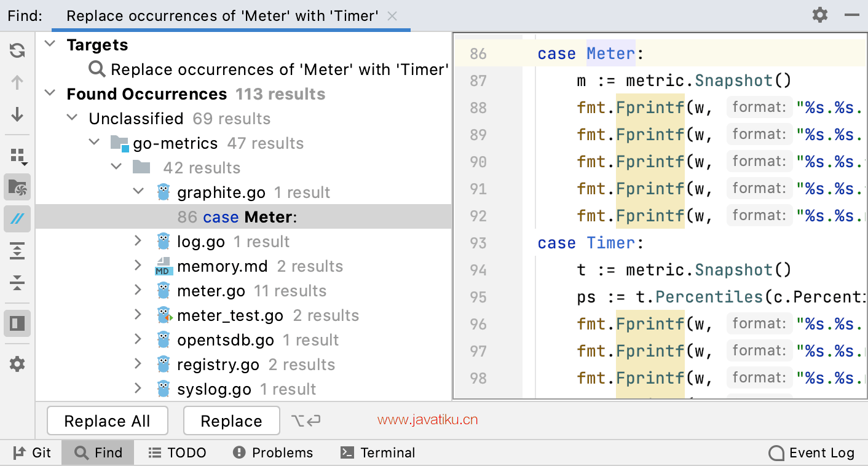Toggle the preview usages panel button
Viewport: 868px width, 466px height.
tap(18, 323)
